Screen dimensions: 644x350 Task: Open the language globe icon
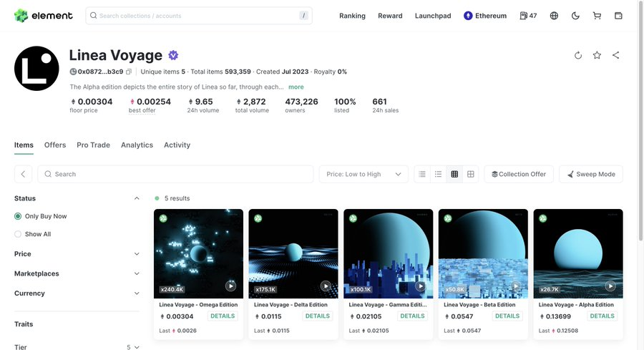(x=554, y=16)
